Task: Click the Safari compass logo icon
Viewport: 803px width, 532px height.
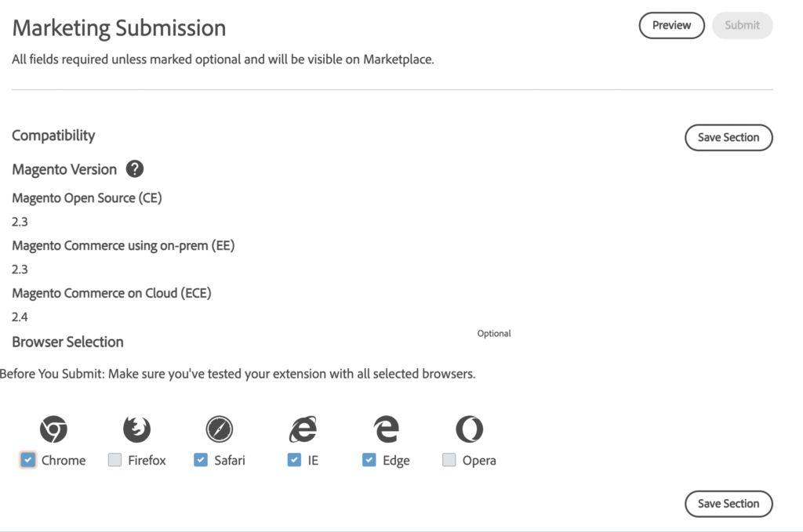Action: (x=220, y=429)
